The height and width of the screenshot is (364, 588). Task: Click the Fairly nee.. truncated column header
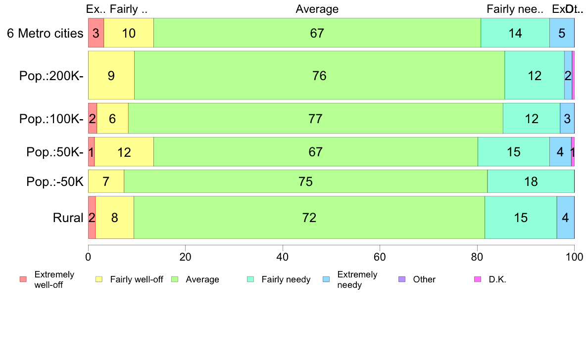pos(515,9)
